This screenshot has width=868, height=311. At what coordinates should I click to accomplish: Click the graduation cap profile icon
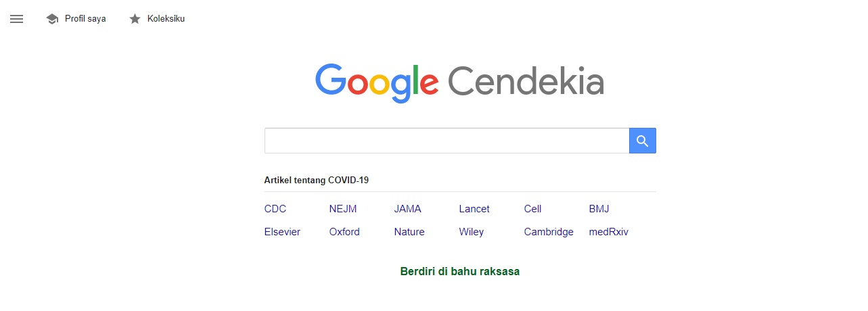click(52, 19)
